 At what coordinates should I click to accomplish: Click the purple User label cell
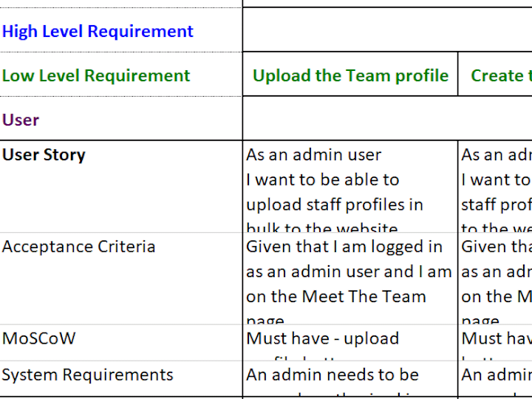pos(121,119)
